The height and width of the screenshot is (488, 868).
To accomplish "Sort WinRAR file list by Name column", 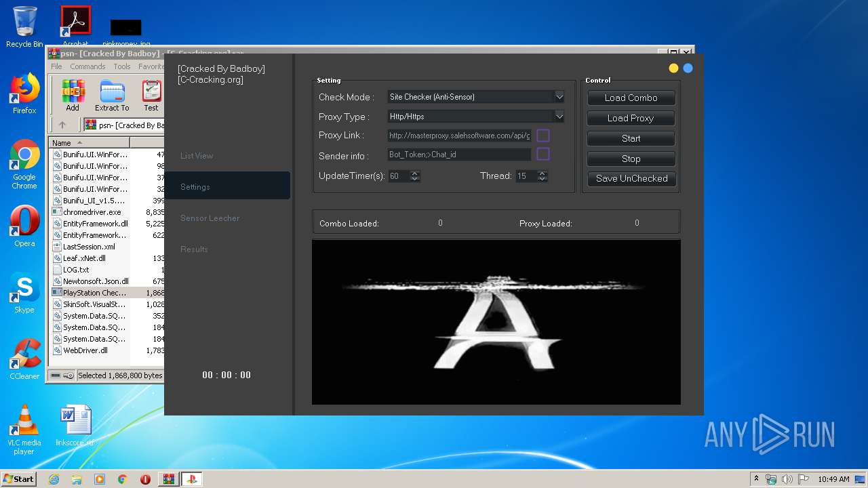I will [89, 142].
